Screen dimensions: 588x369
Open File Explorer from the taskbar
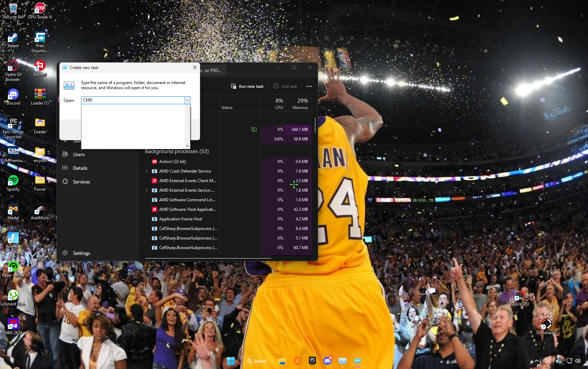click(x=282, y=361)
